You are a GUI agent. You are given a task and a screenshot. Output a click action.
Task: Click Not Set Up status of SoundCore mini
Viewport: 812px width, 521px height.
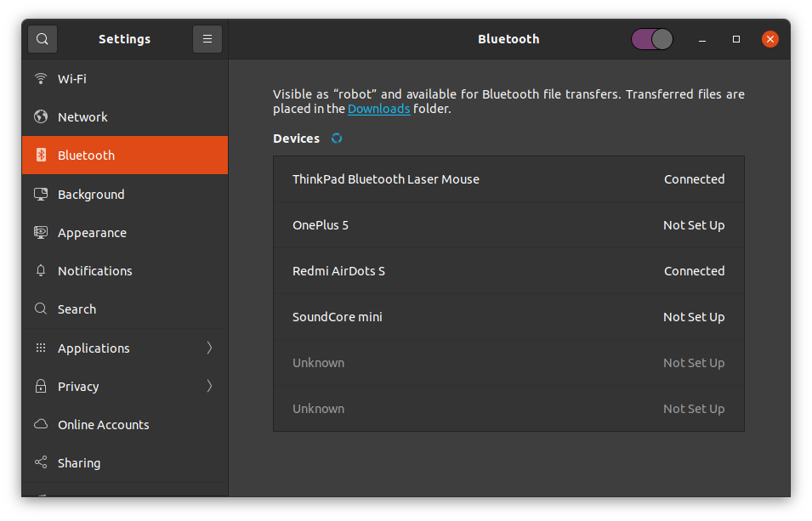tap(694, 317)
